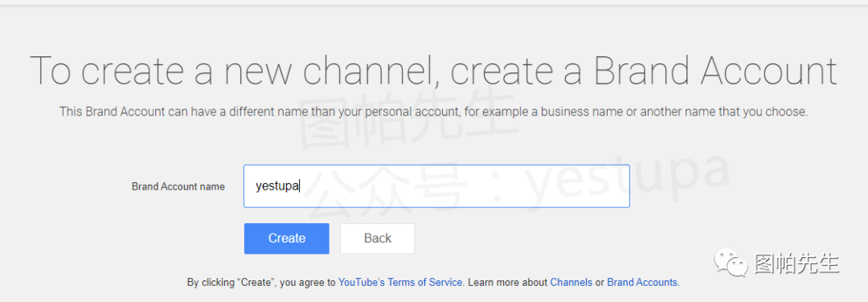Click the Brand Account name input field

click(x=436, y=186)
